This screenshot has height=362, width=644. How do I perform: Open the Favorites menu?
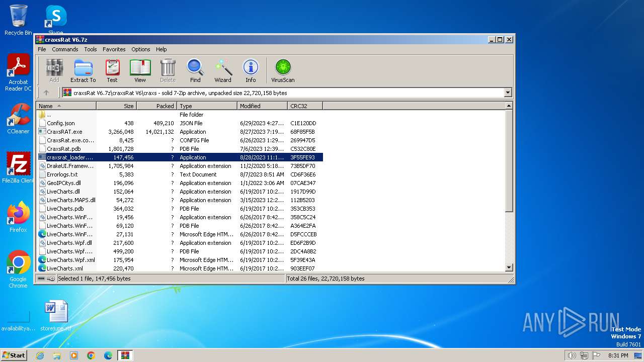point(114,49)
